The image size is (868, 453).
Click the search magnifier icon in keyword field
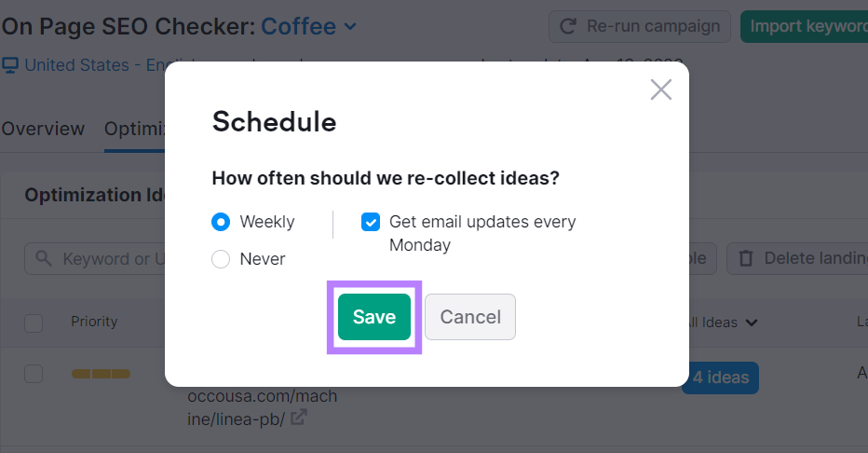pos(44,258)
